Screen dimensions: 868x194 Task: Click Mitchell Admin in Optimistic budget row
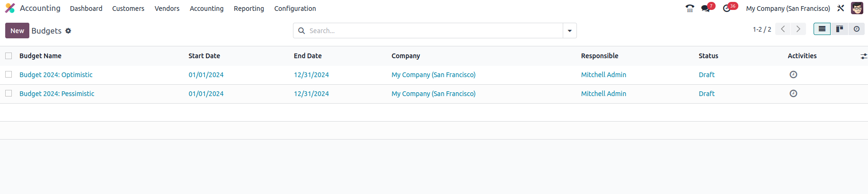(603, 75)
